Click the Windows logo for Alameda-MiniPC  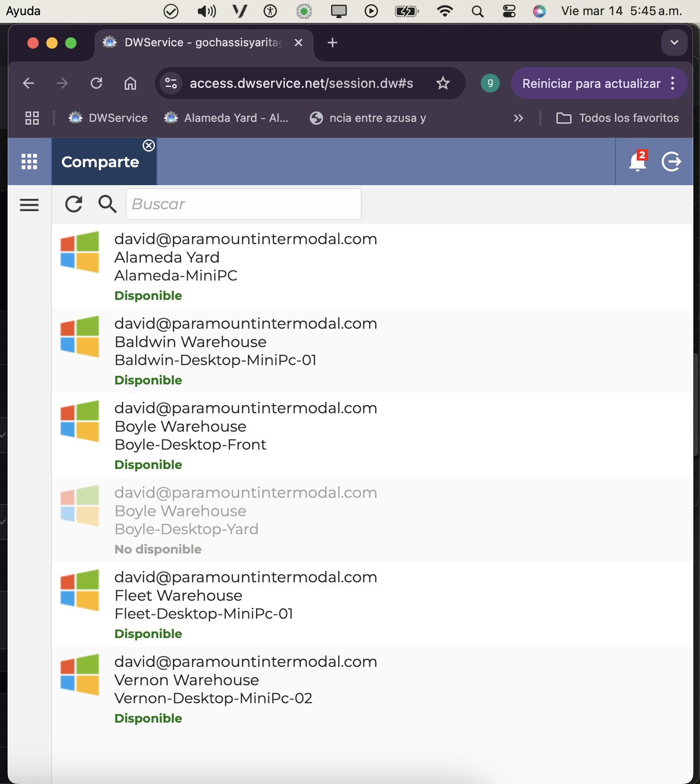(x=80, y=252)
